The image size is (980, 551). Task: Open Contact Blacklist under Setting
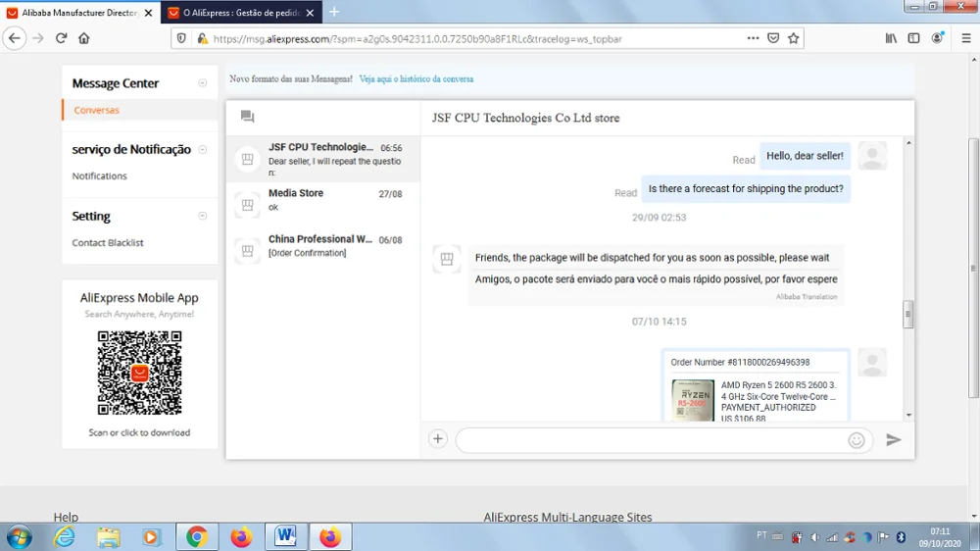click(108, 243)
